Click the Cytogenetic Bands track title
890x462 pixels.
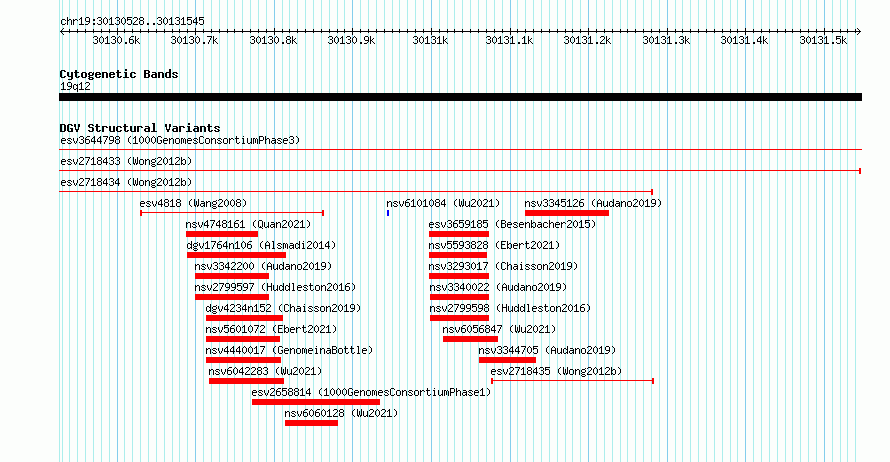click(119, 74)
